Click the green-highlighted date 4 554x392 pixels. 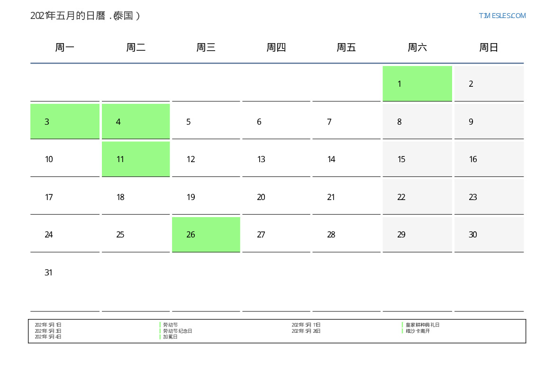[136, 121]
